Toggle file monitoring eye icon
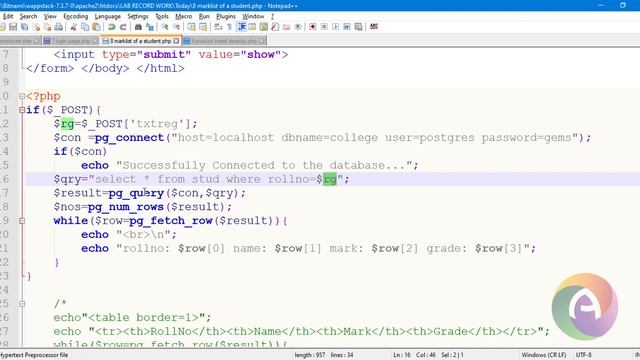 point(298,27)
